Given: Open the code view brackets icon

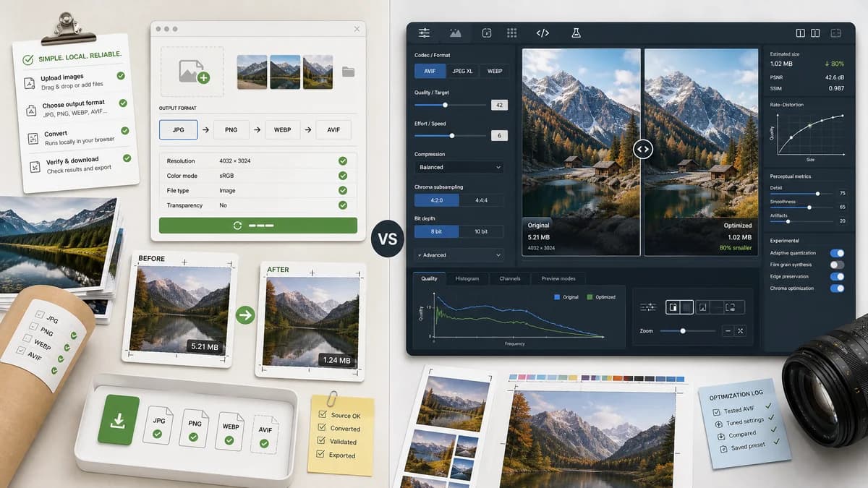Looking at the screenshot, I should tap(542, 33).
